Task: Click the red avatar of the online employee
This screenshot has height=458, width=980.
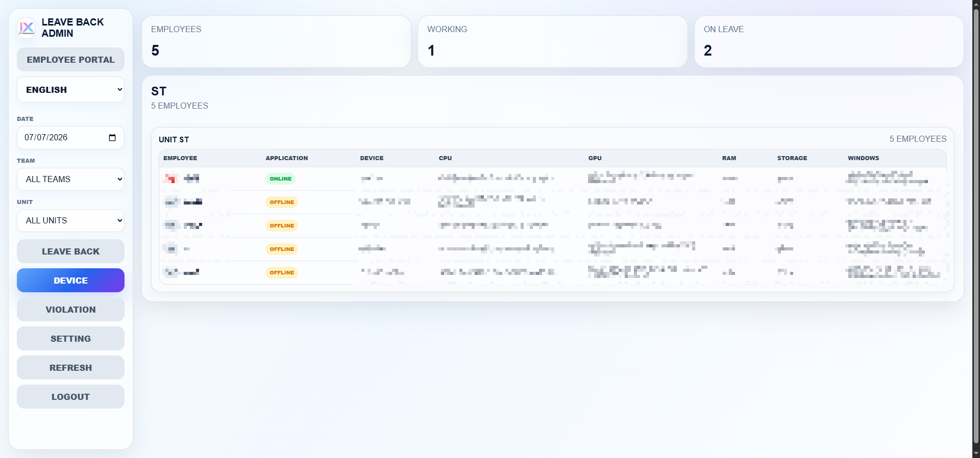Action: (170, 179)
